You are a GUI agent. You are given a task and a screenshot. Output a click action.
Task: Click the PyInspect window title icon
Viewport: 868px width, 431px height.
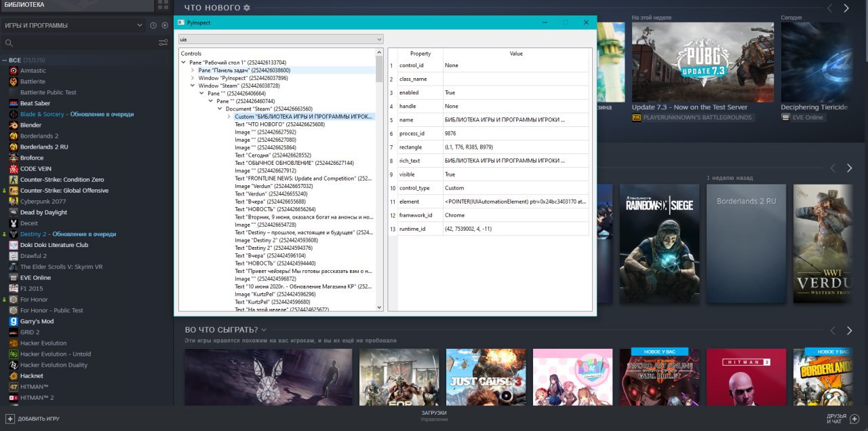tap(180, 22)
